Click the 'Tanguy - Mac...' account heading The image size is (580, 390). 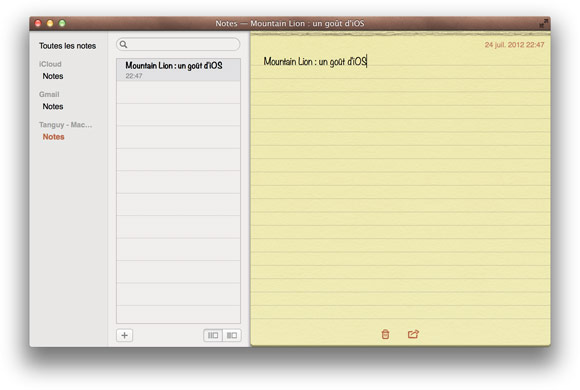65,125
